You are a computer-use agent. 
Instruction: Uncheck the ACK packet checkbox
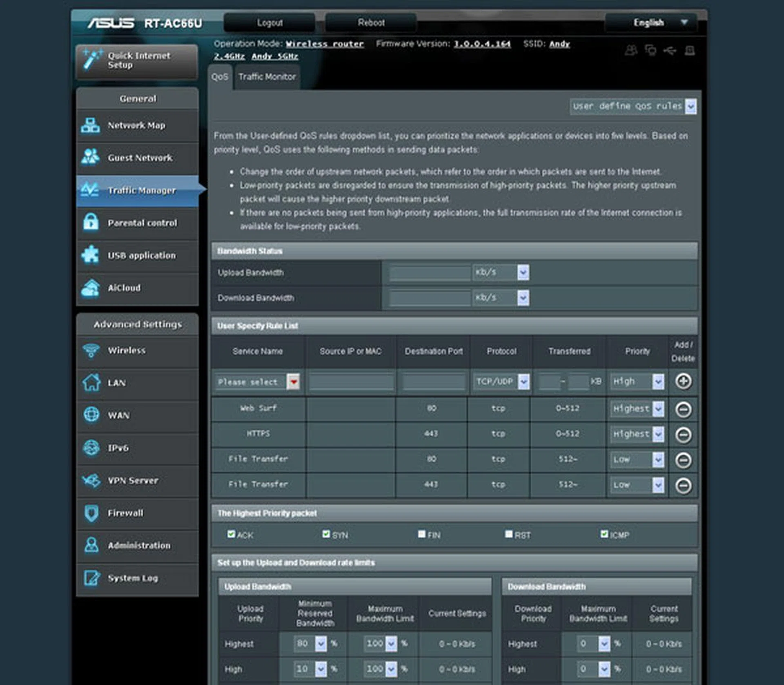(x=231, y=534)
